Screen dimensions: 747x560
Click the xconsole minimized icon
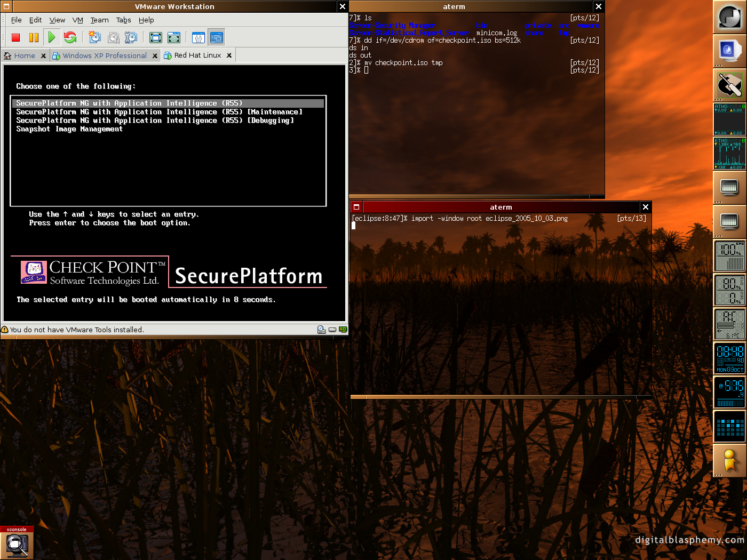(17, 543)
